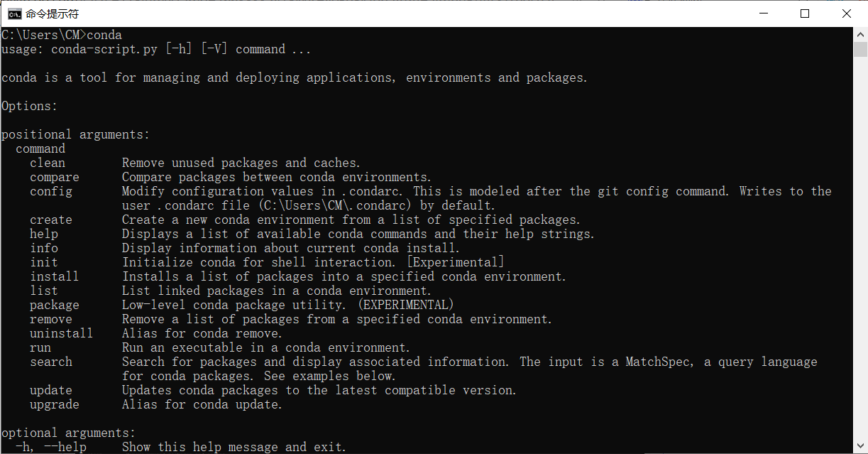Click the 'create' command name
The height and width of the screenshot is (454, 868).
51,220
